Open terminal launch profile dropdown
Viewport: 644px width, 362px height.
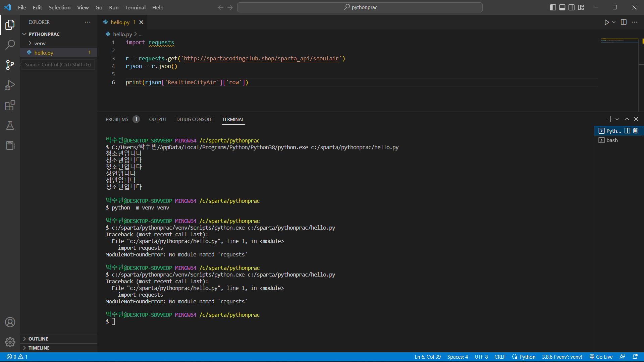tap(617, 119)
